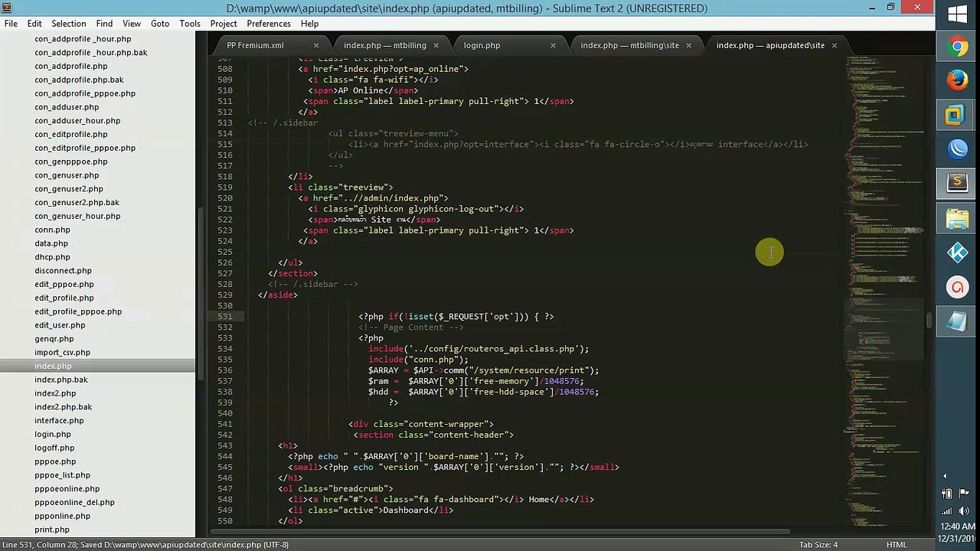Open the Tab Size: 4 selector
This screenshot has width=980, height=551.
(x=818, y=544)
